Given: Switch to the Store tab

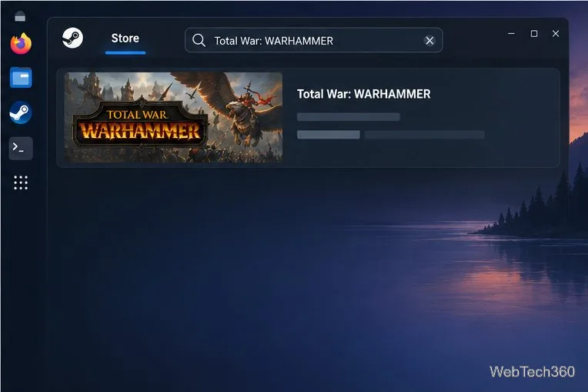Looking at the screenshot, I should click(x=125, y=39).
